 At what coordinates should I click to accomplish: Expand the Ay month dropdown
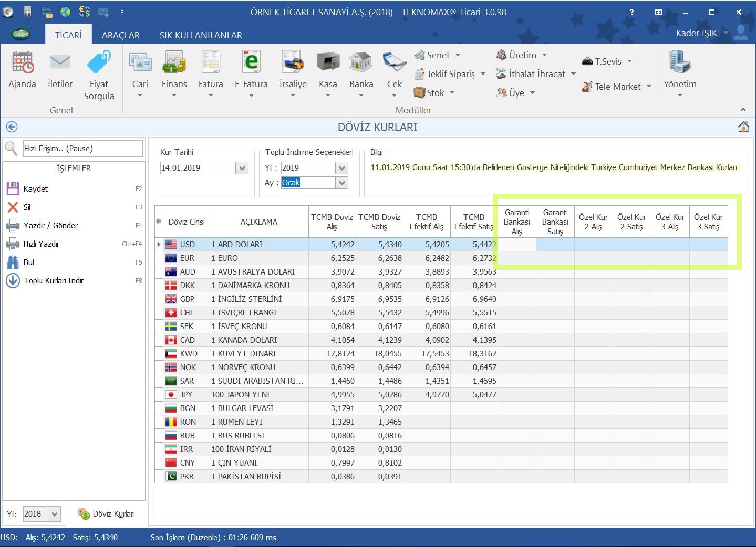pyautogui.click(x=342, y=183)
